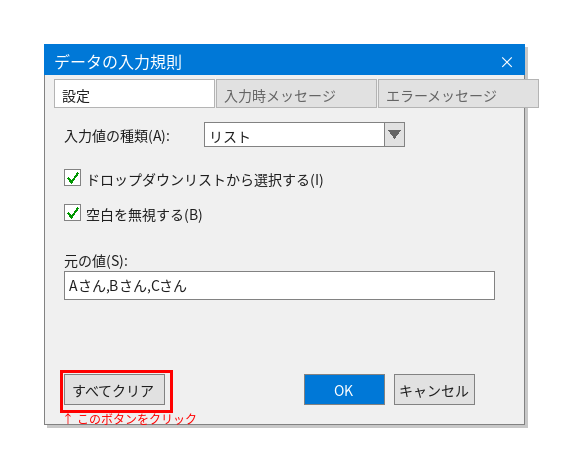Uncheck ドロップダウンリストから選択する checkbox
This screenshot has height=468, width=568.
pyautogui.click(x=72, y=178)
